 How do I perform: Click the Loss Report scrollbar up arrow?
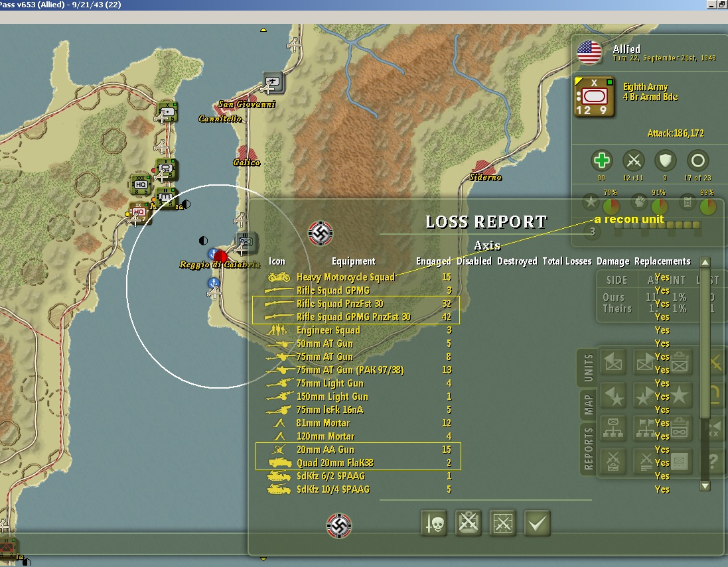pos(705,262)
